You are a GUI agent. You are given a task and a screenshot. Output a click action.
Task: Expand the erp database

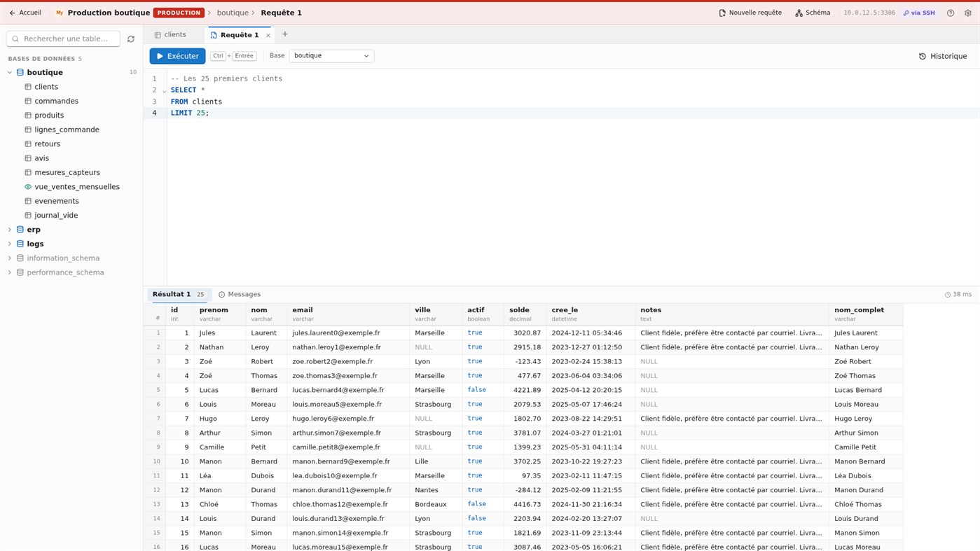pyautogui.click(x=10, y=230)
